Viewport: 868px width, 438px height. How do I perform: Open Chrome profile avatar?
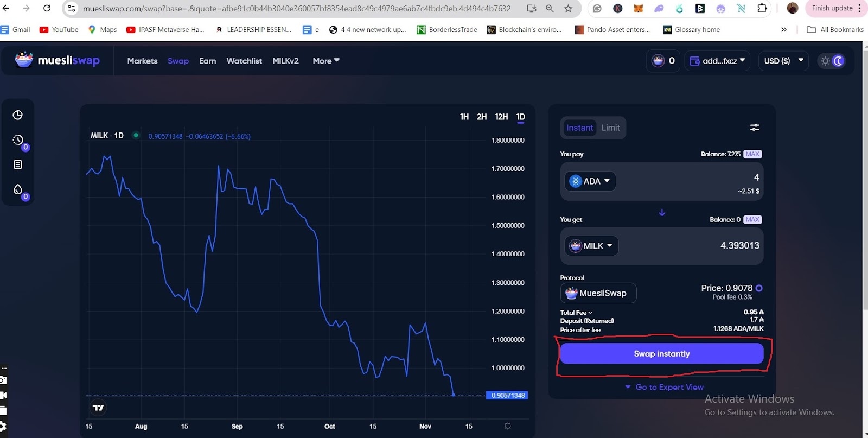(793, 8)
